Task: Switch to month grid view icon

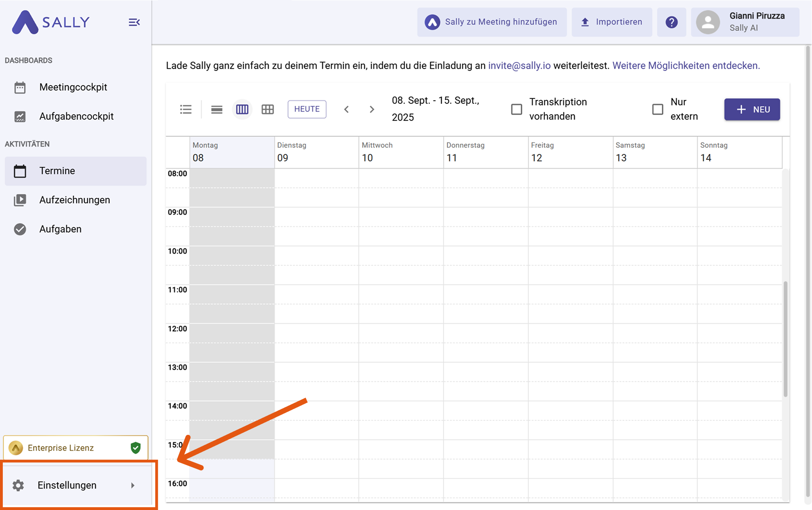Action: 267,109
